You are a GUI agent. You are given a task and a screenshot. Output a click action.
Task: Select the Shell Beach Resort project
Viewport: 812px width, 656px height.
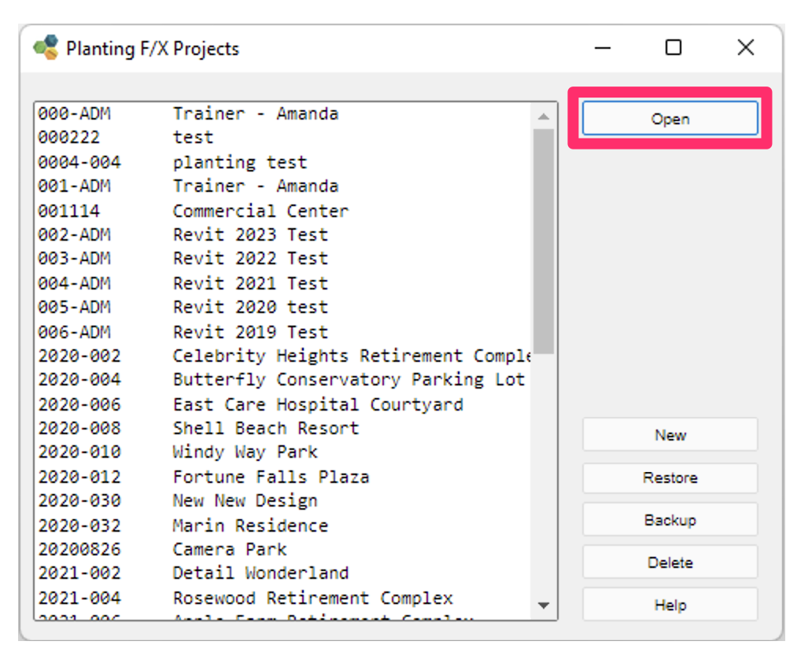[236, 428]
